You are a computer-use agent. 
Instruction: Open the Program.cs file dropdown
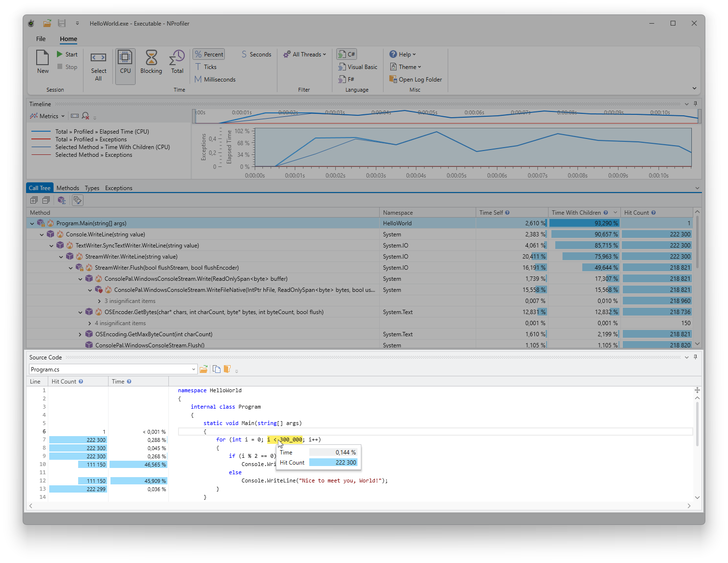193,370
